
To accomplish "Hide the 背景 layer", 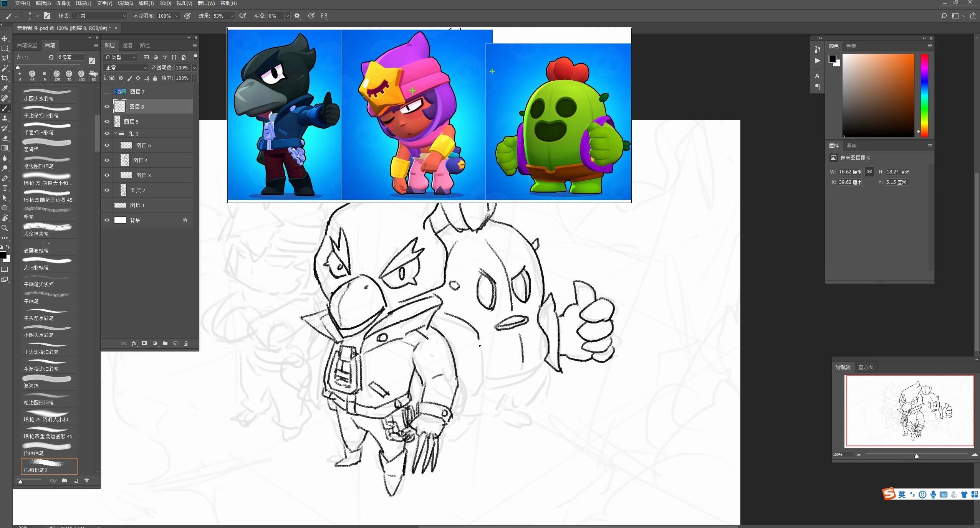I will (107, 220).
